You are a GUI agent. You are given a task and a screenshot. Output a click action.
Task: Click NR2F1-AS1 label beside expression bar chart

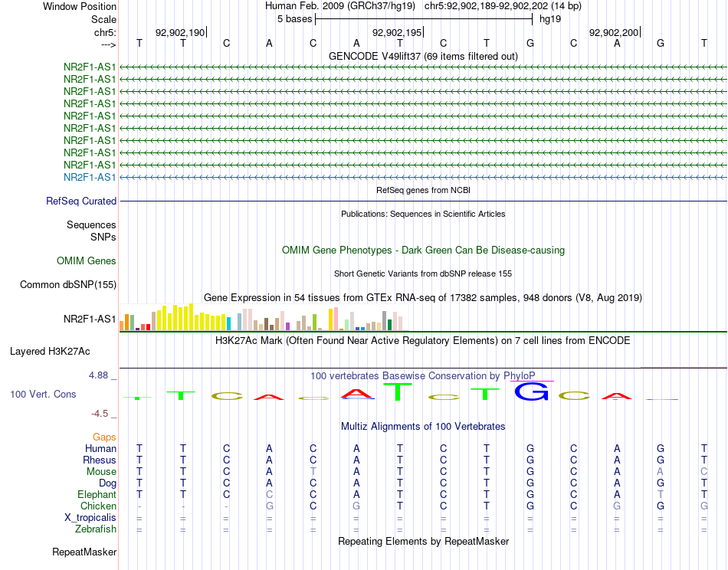tap(90, 319)
